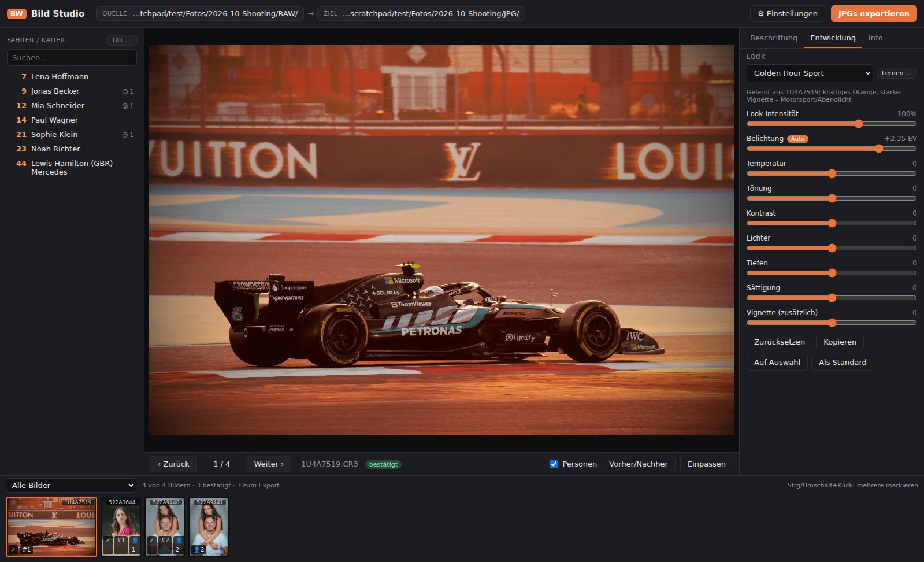
Task: Open the TXT … roster import menu
Action: click(121, 40)
